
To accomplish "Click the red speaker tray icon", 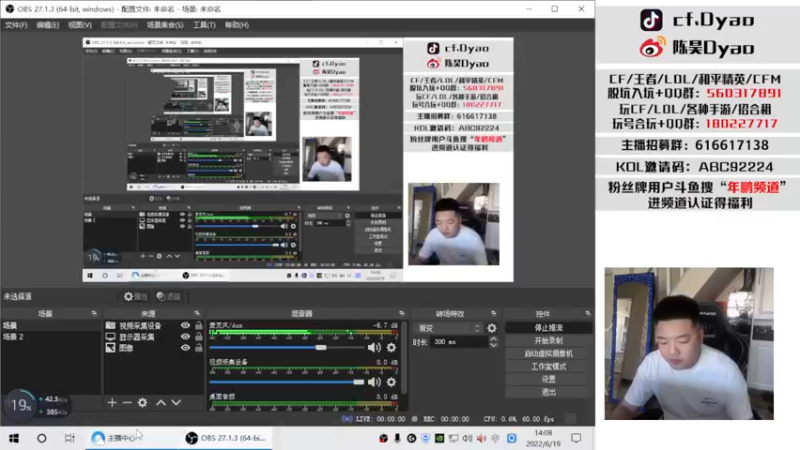I will 481,438.
